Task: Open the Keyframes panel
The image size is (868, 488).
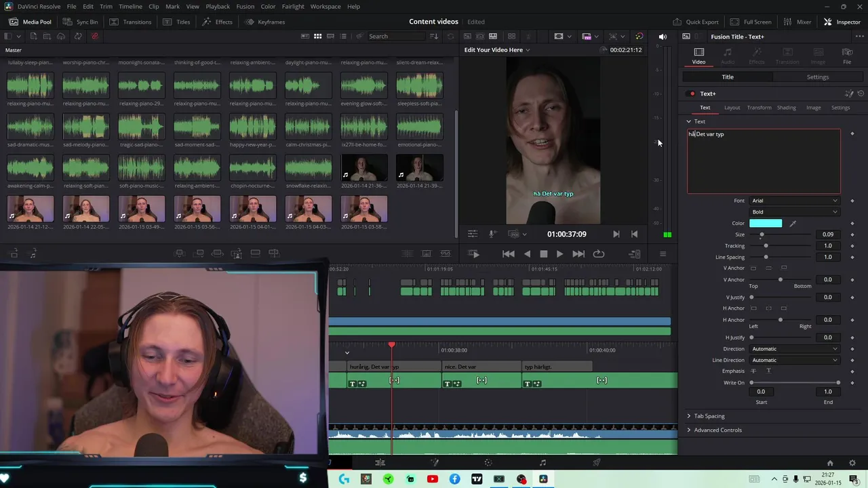Action: pyautogui.click(x=264, y=22)
